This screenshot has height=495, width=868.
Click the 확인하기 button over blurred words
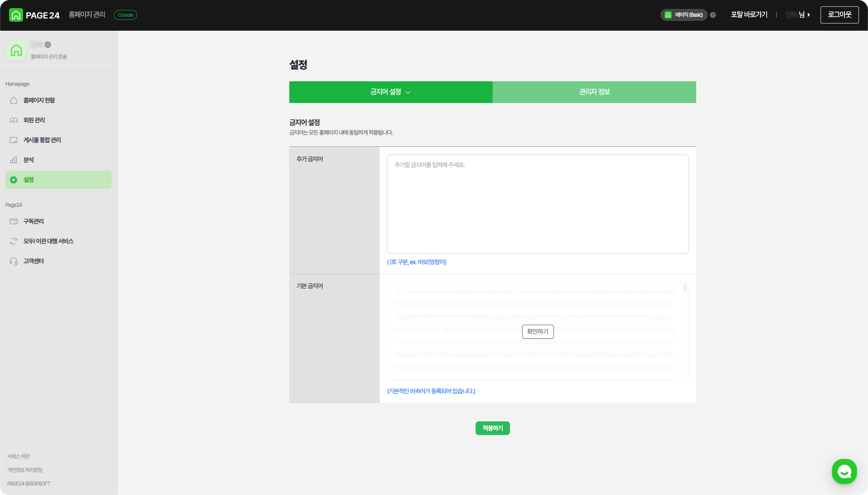click(538, 332)
